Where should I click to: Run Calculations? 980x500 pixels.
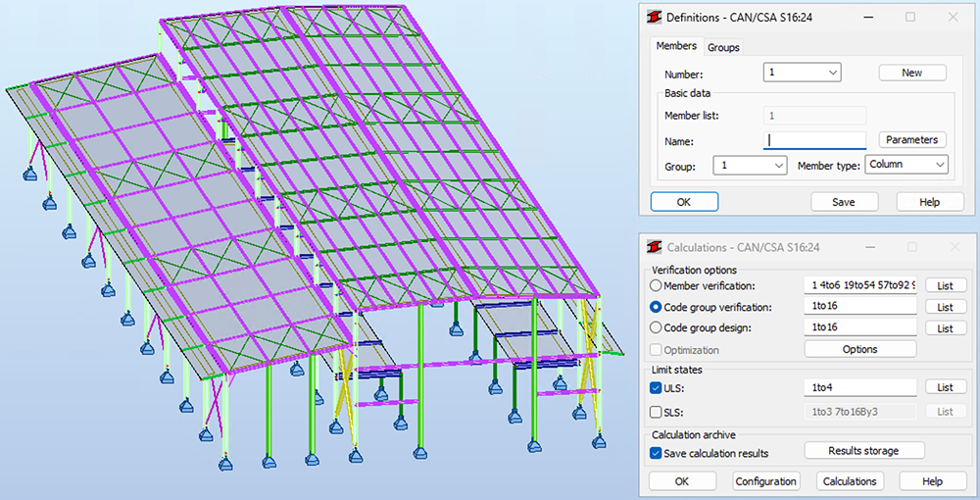click(850, 481)
